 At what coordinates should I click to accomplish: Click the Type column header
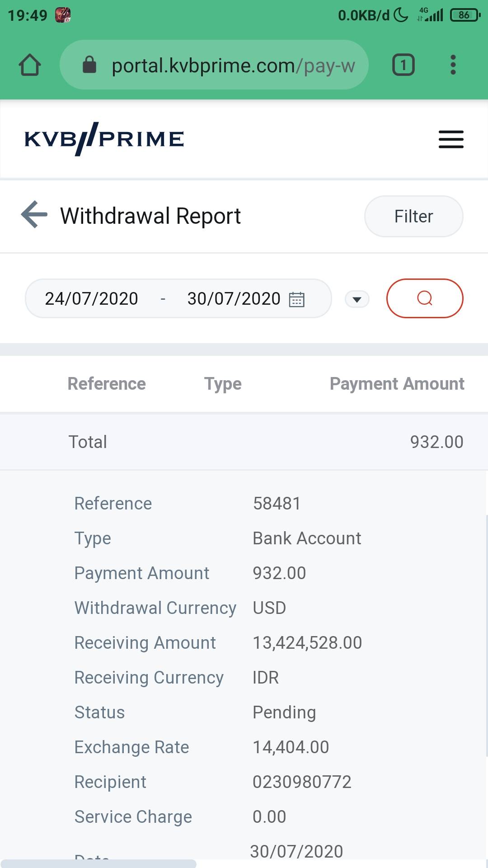pyautogui.click(x=223, y=384)
